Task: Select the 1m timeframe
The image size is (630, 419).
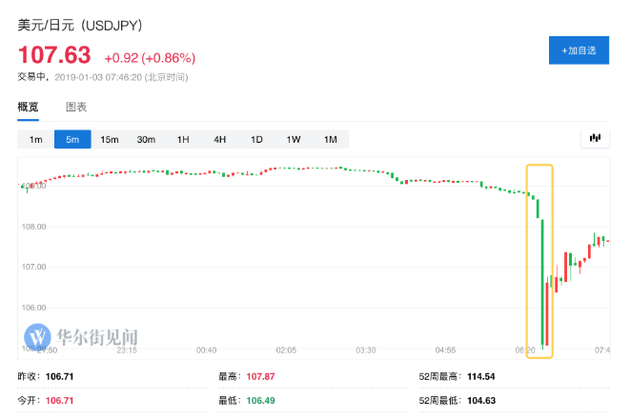Action: [36, 139]
